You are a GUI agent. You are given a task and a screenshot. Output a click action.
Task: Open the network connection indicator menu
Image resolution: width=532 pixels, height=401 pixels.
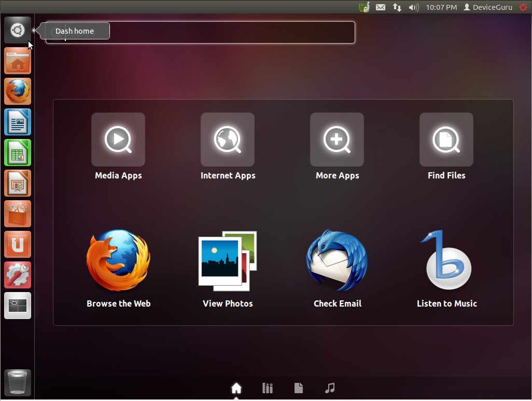point(397,7)
